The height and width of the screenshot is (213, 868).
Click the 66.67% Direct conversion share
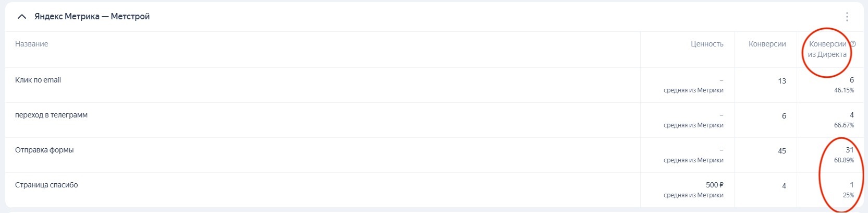coord(843,125)
